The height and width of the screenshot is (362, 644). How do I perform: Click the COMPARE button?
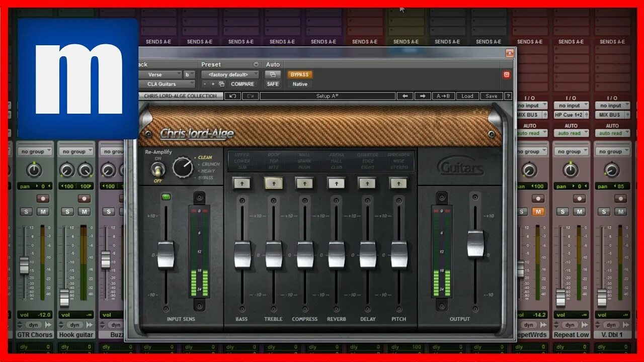243,84
